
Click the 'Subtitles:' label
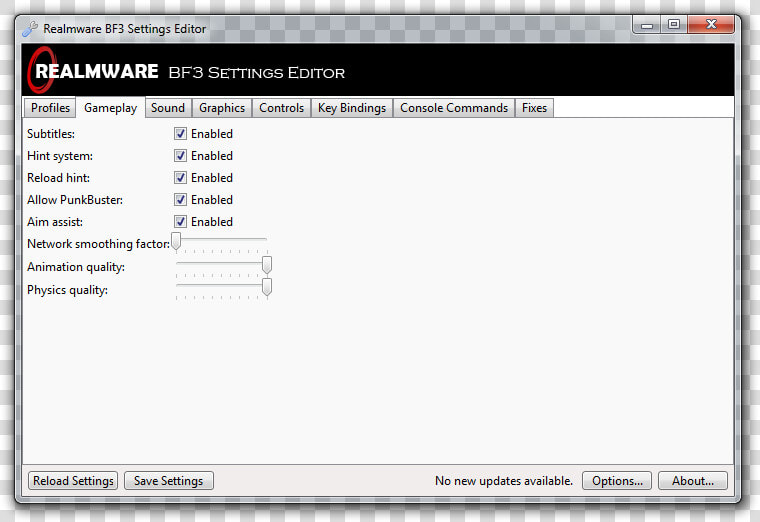(x=51, y=134)
